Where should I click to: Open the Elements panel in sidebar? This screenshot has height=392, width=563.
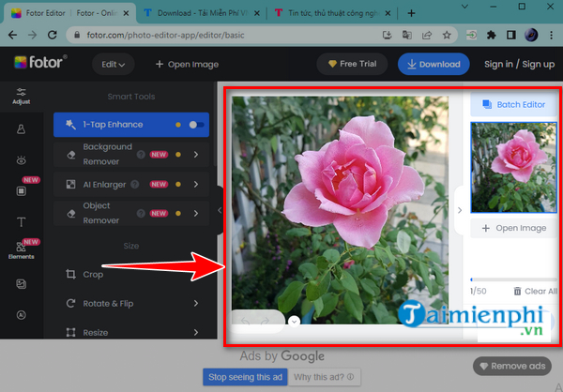point(22,250)
